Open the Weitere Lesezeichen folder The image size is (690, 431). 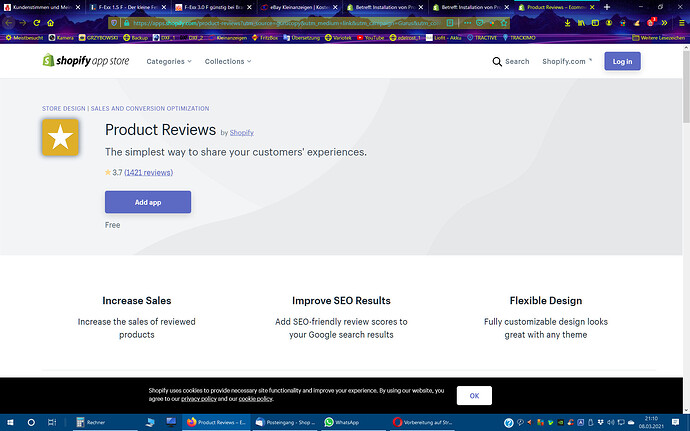658,38
